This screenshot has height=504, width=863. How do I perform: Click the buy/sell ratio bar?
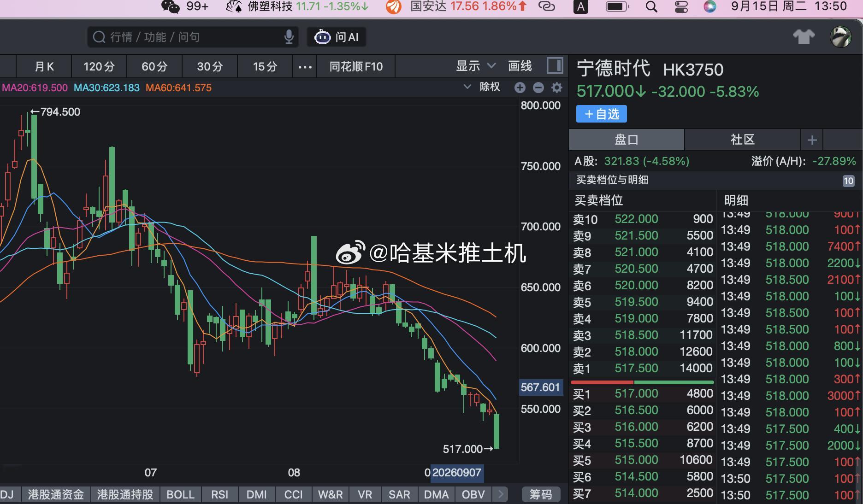coord(642,382)
